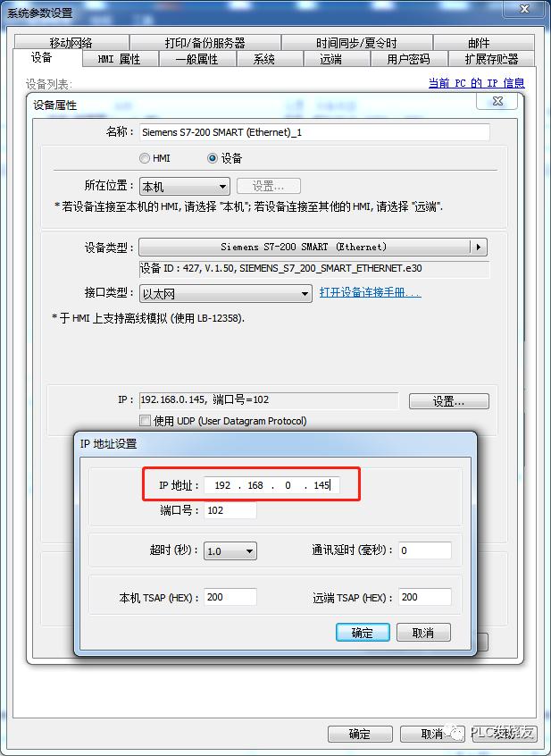Cancel the IP 地址设置 dialog
551x756 pixels.
coord(423,633)
